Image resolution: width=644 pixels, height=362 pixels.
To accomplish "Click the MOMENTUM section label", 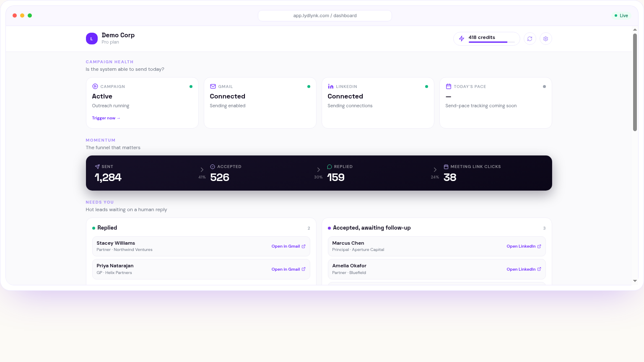I will [100, 140].
